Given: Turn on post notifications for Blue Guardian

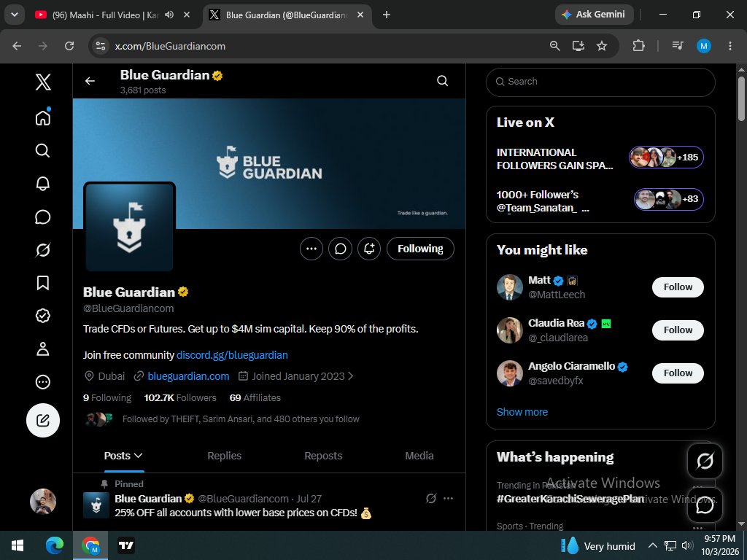Looking at the screenshot, I should 369,249.
